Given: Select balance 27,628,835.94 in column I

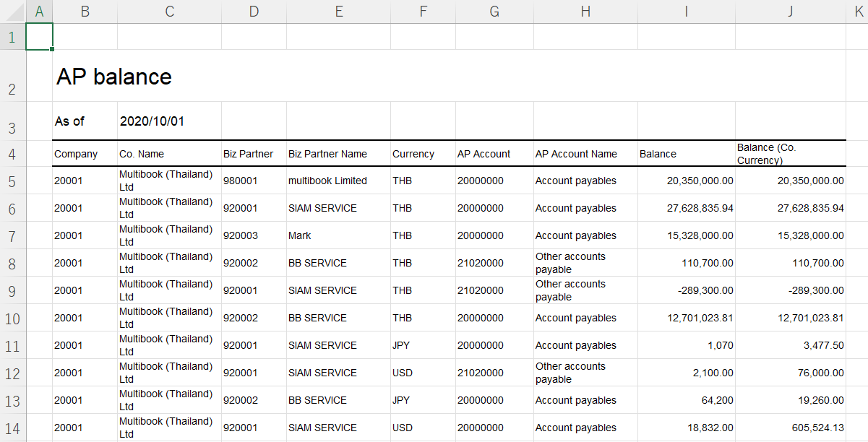Looking at the screenshot, I should coord(687,208).
